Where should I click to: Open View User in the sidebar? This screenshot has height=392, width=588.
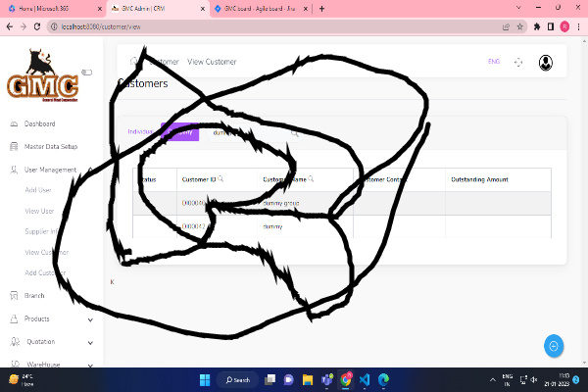39,211
